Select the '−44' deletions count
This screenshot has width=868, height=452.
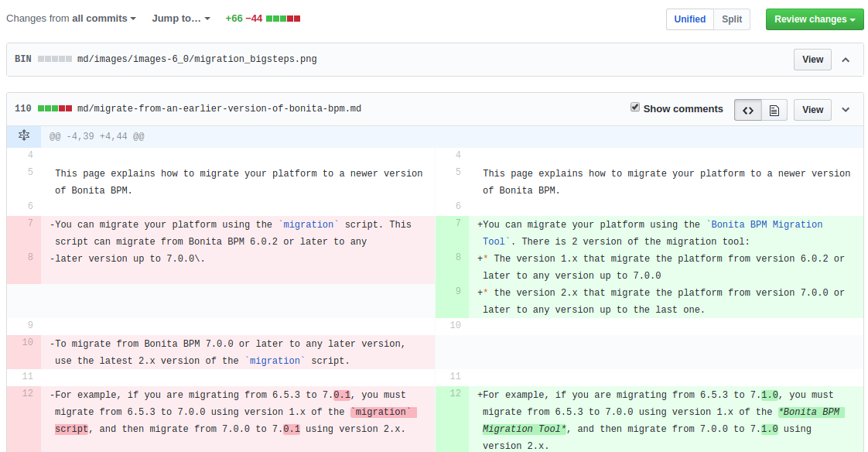(254, 19)
